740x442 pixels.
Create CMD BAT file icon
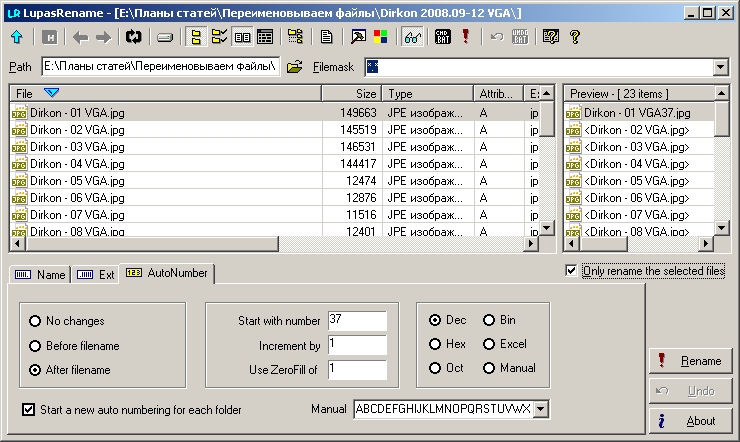[442, 37]
